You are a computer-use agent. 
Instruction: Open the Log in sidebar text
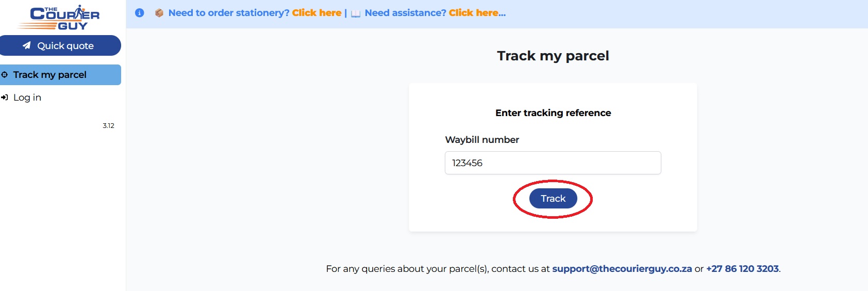click(27, 98)
